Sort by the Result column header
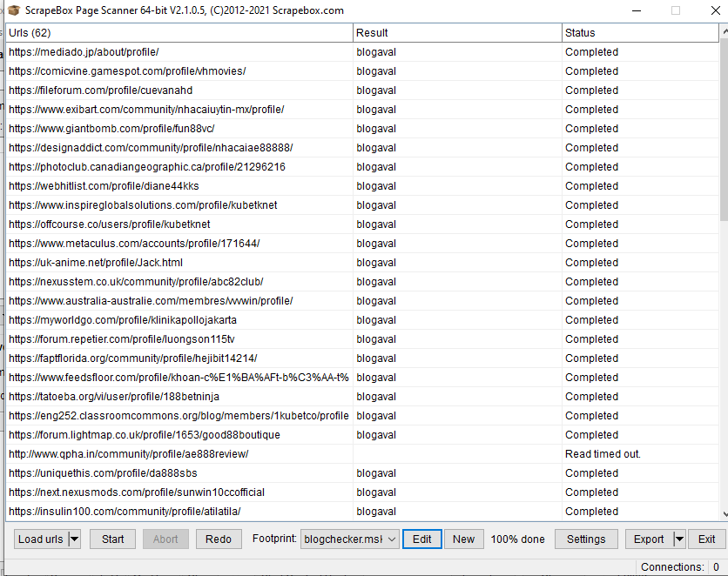This screenshot has height=576, width=728. [x=457, y=33]
